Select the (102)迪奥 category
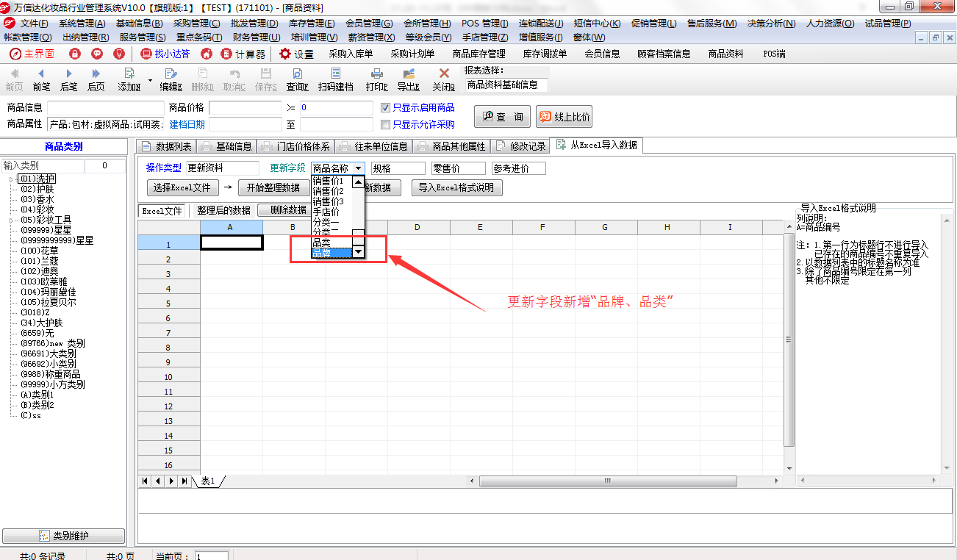Image resolution: width=957 pixels, height=560 pixels. point(40,271)
